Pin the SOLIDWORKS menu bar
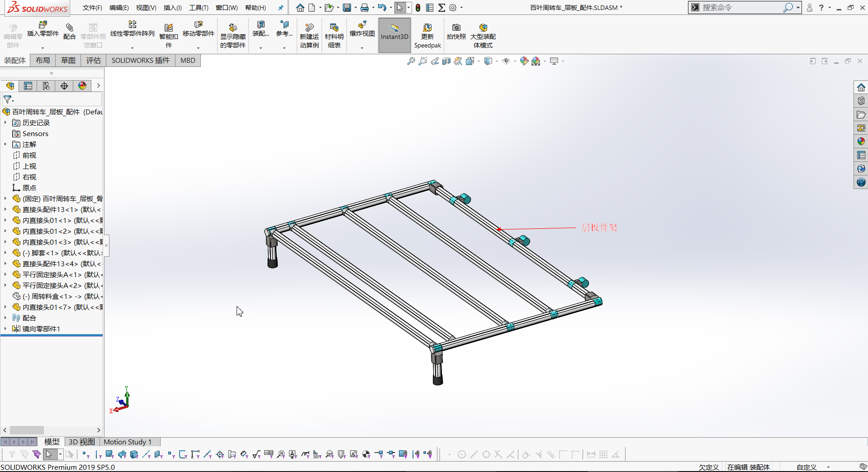The width and height of the screenshot is (868, 472). point(280,8)
